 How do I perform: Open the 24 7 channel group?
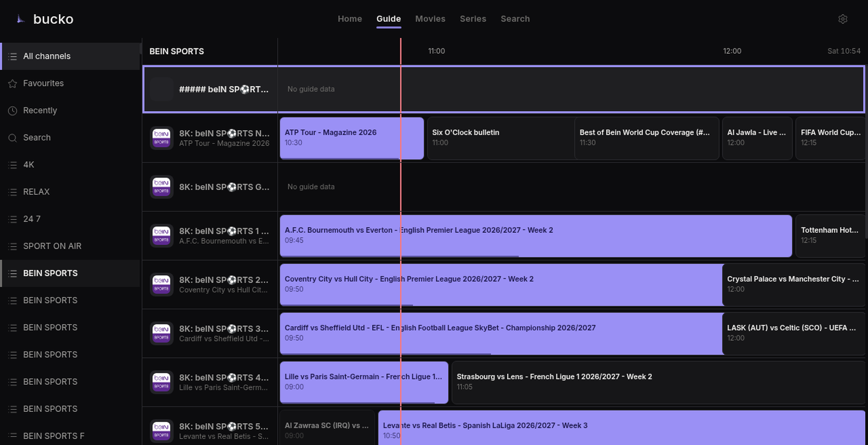pyautogui.click(x=71, y=219)
